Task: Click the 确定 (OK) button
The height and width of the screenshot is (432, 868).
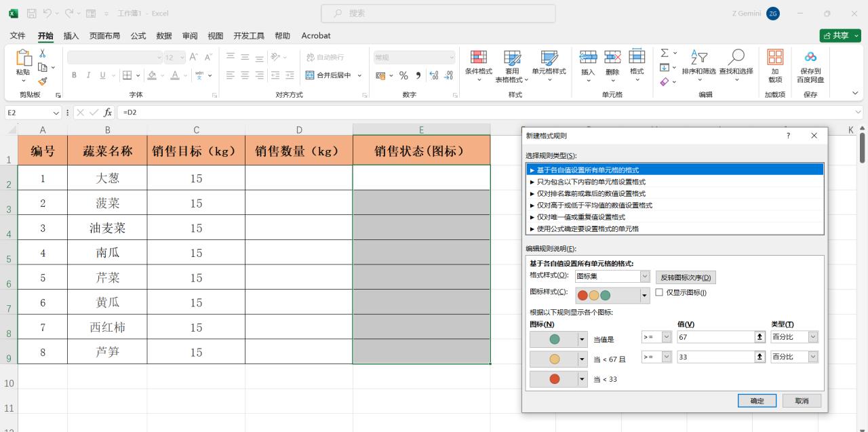Action: [757, 401]
